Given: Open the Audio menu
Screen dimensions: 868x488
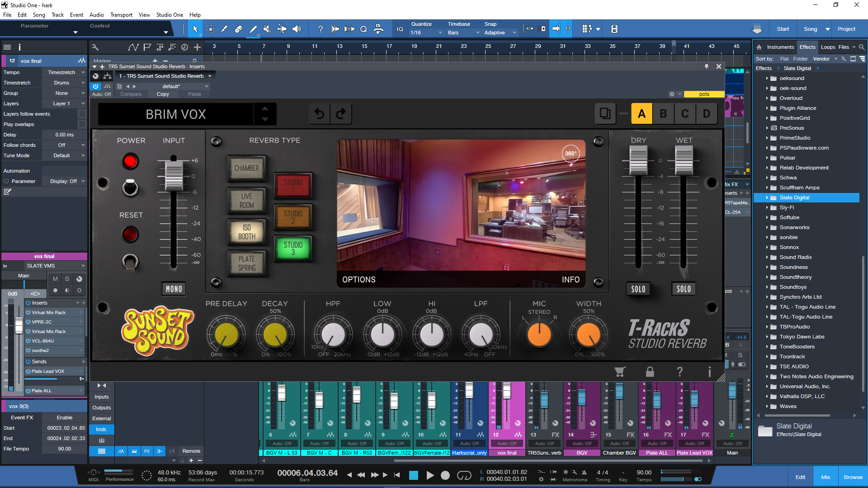Looking at the screenshot, I should (x=96, y=15).
